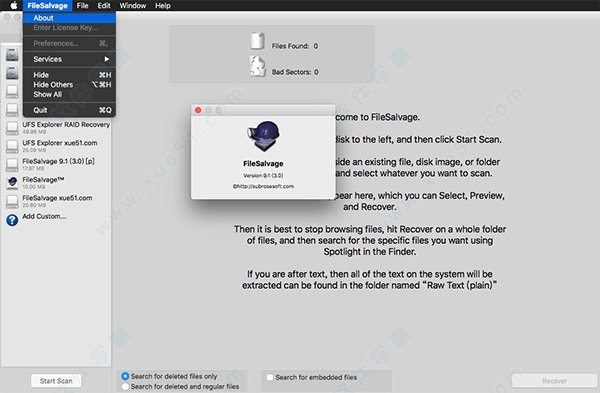Click Add Custom... in the sidebar
Screen dimensions: 600x393
click(44, 217)
